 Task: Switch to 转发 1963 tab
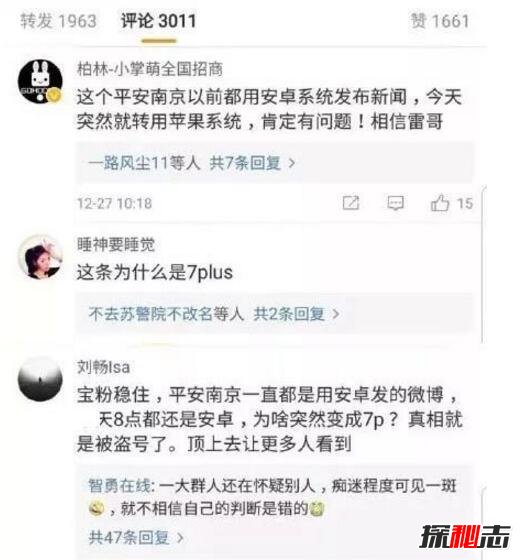[58, 21]
